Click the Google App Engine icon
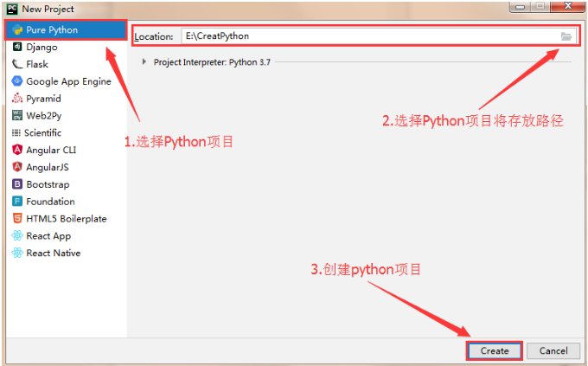 [17, 81]
